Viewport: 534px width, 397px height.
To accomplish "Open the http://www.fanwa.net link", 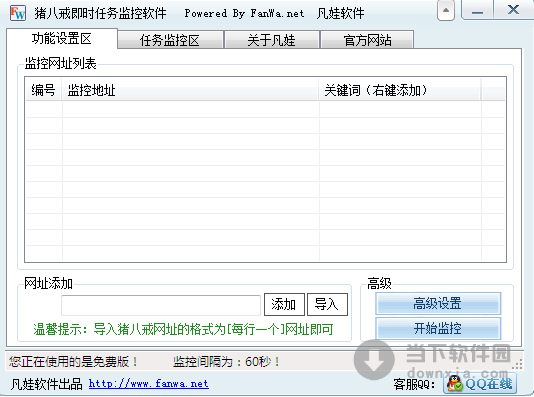I will click(x=148, y=384).
